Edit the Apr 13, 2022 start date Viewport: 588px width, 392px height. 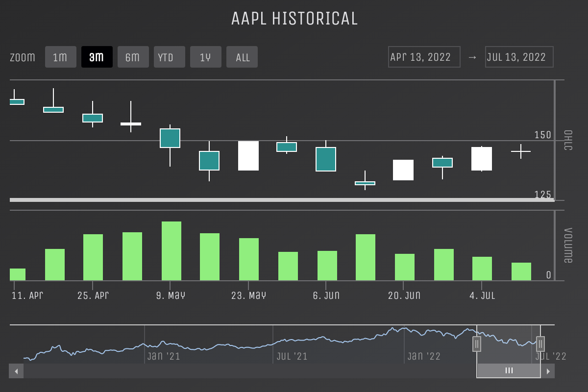coord(424,57)
